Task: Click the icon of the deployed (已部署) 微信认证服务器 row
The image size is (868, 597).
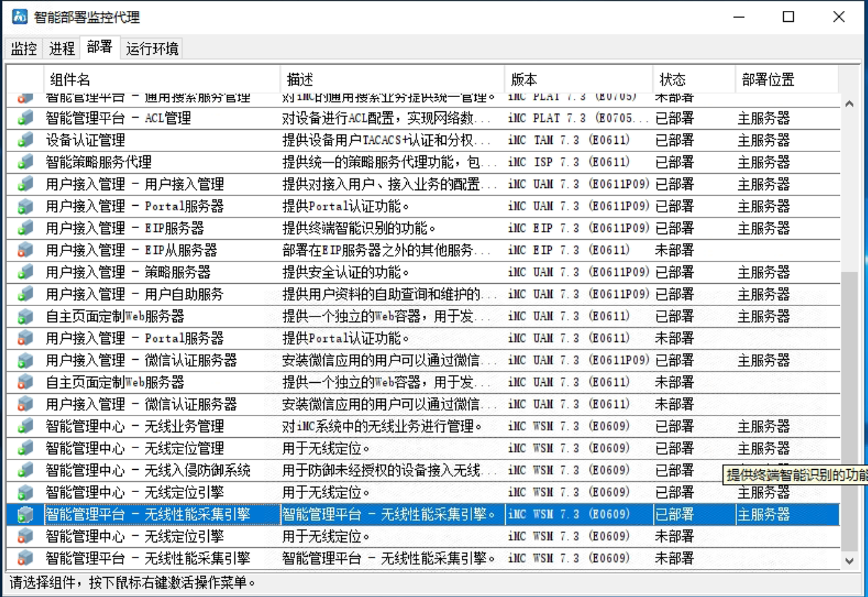Action: coord(26,361)
